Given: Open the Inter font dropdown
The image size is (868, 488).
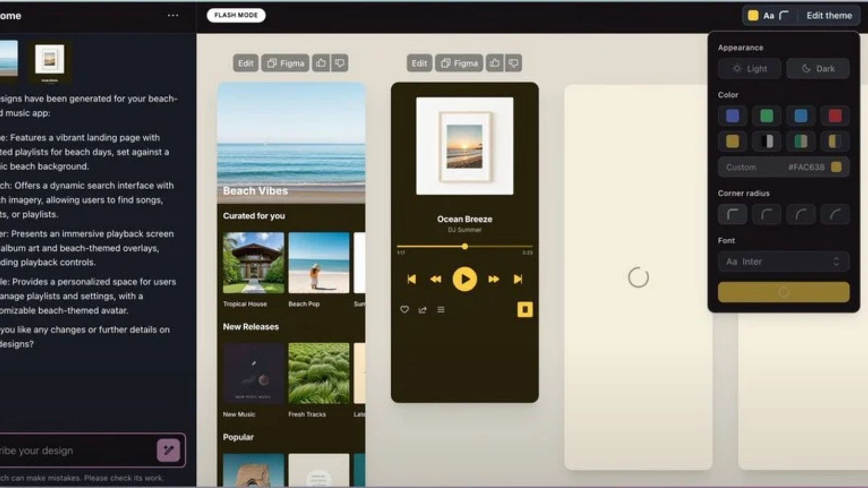Looking at the screenshot, I should pyautogui.click(x=783, y=262).
